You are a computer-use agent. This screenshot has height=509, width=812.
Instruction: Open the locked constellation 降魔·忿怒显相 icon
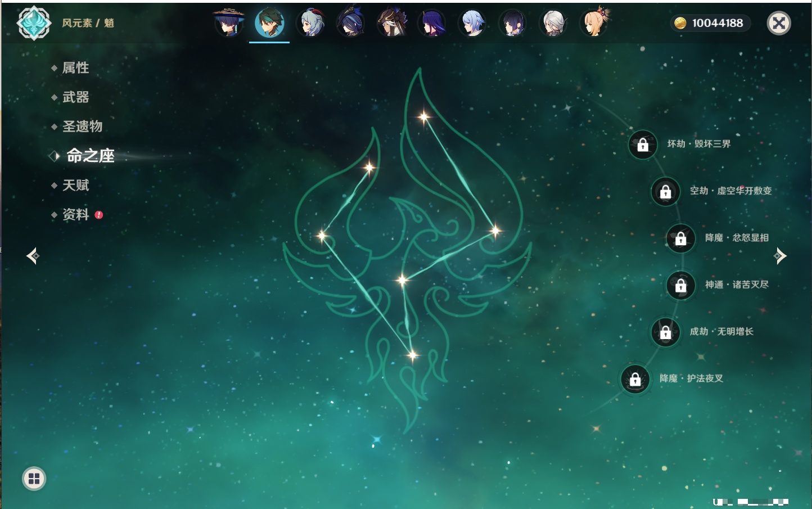[x=681, y=238]
